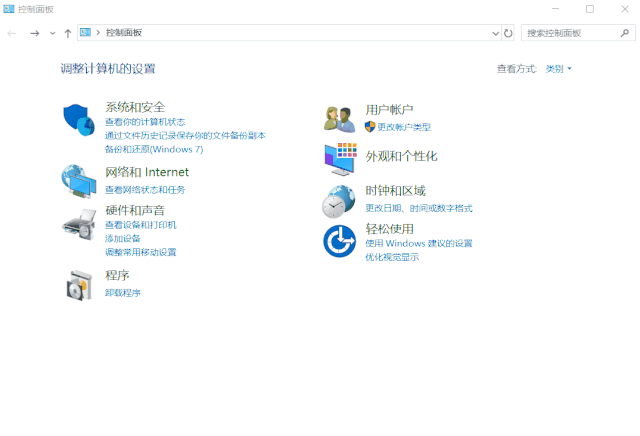This screenshot has width=640, height=436.
Task: Open the file history backup link
Action: (186, 136)
